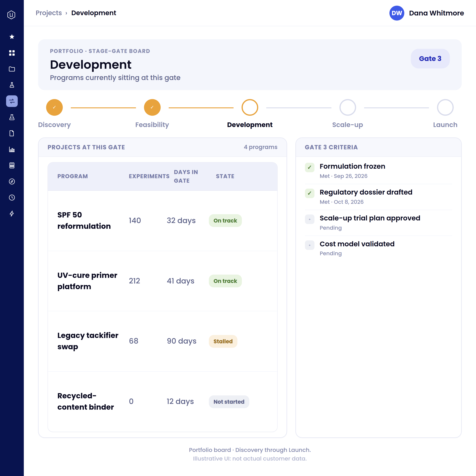Select the Scale-up stage circle
Image resolution: width=476 pixels, height=476 pixels.
pyautogui.click(x=348, y=107)
